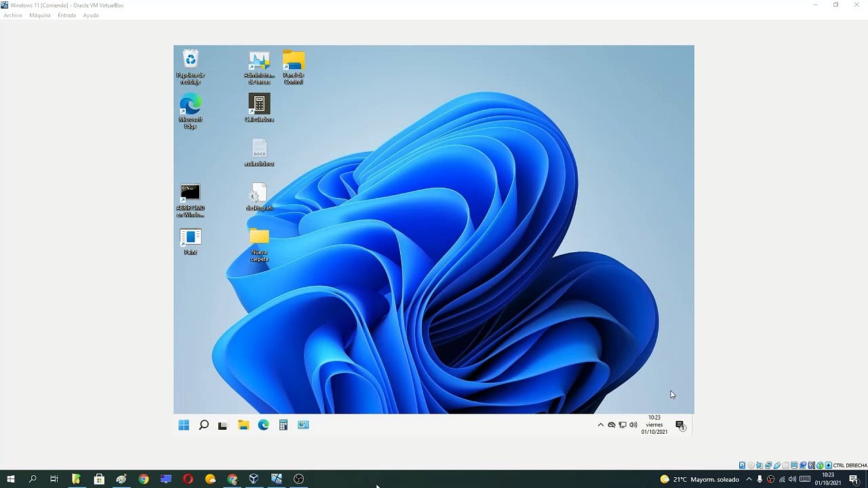Image resolution: width=868 pixels, height=488 pixels.
Task: Open the Máquina menu in VirtualBox
Action: click(x=40, y=15)
